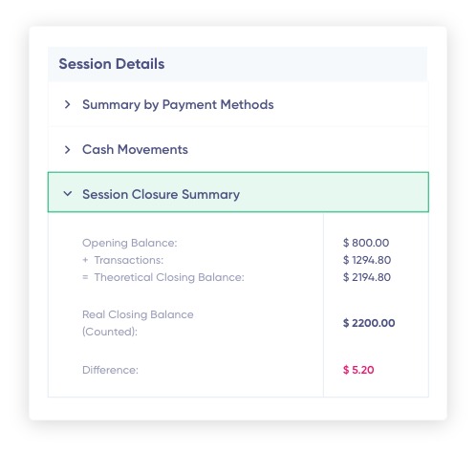The height and width of the screenshot is (452, 476).
Task: Expand the Cash Movements chevron arrow
Action: [x=67, y=149]
